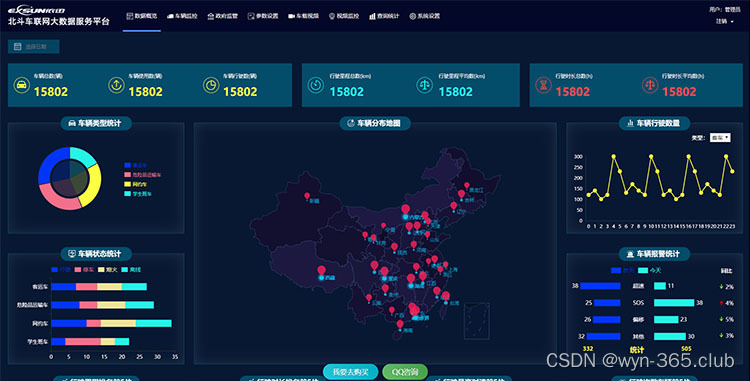Screen dimensions: 750x381
Task: Click the red scale icon beside 行驶时长平均数
Action: [x=650, y=85]
